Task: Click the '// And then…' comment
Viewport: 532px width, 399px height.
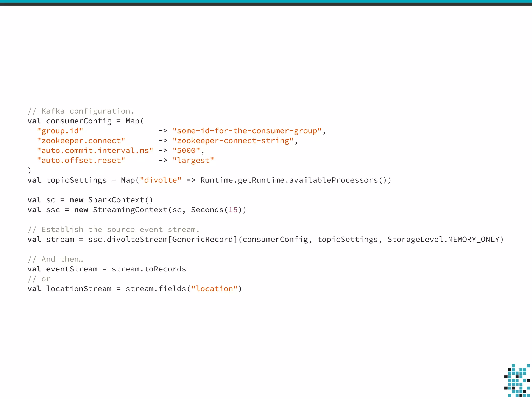Action: [x=56, y=259]
